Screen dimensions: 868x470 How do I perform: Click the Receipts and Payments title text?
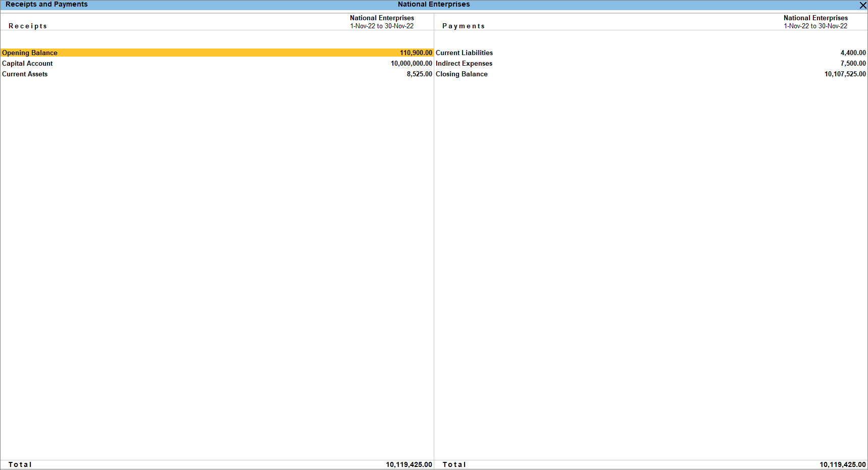pos(46,4)
